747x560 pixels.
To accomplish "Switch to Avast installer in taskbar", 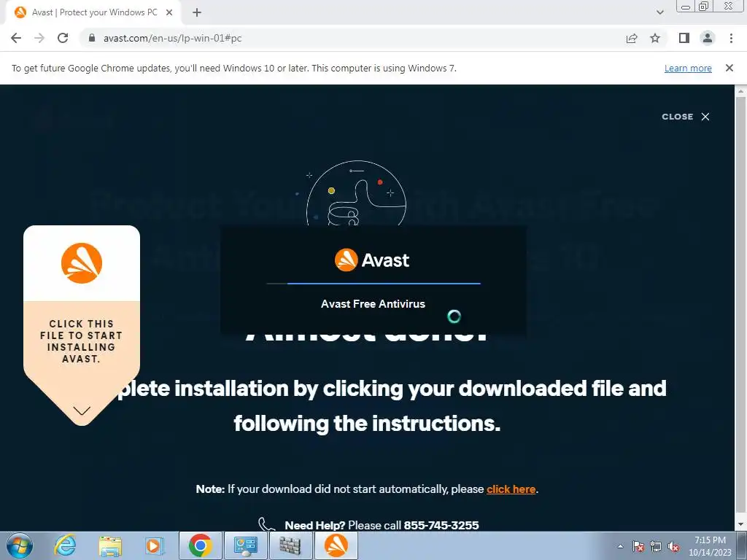I will coord(336,545).
